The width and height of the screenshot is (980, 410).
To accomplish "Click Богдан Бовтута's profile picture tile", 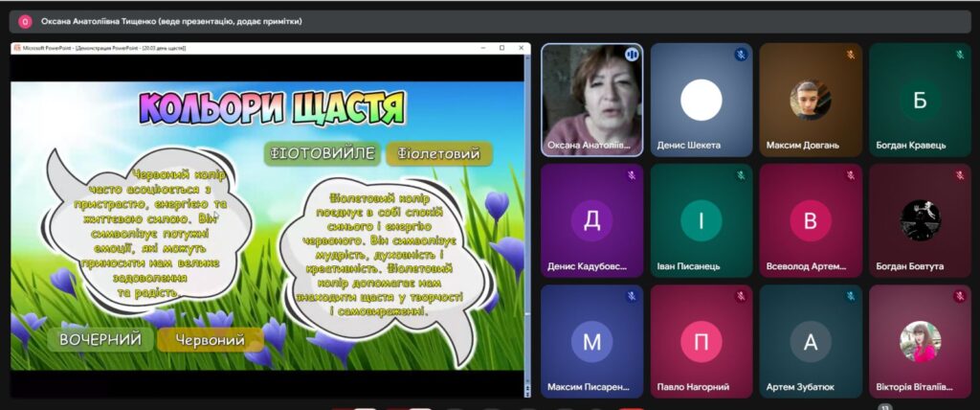I will coord(919,220).
